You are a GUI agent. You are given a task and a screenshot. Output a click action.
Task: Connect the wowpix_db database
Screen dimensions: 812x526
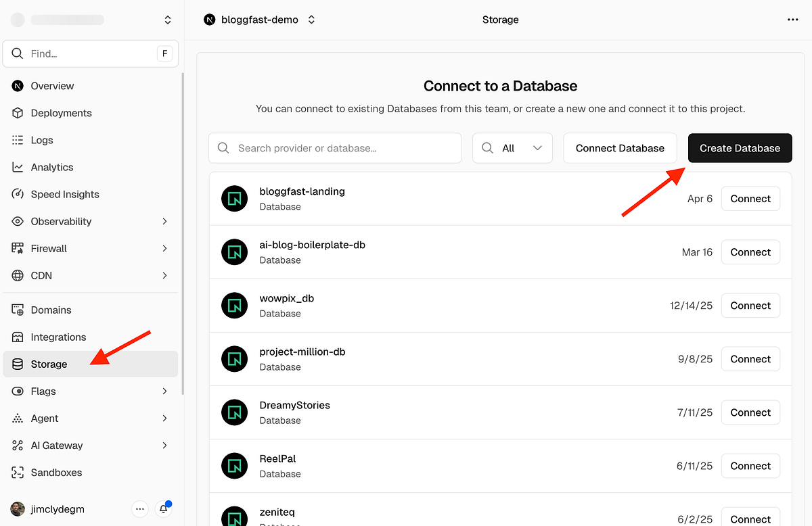pos(750,306)
